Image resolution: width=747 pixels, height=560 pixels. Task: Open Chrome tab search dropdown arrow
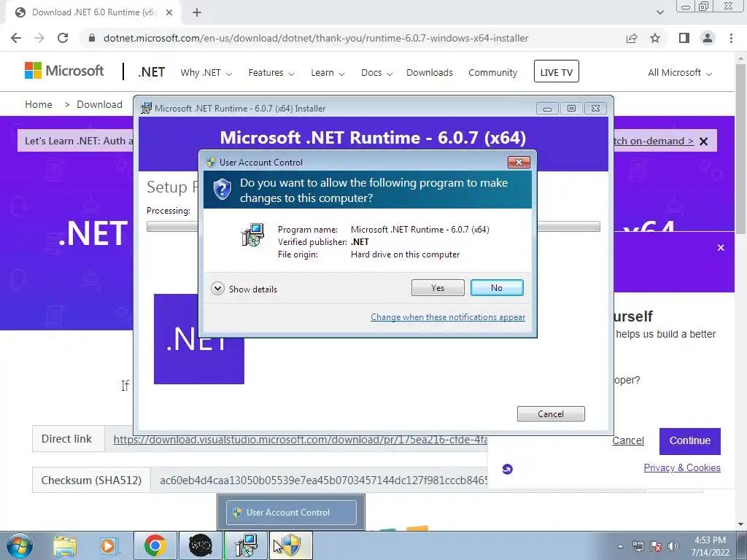point(659,12)
